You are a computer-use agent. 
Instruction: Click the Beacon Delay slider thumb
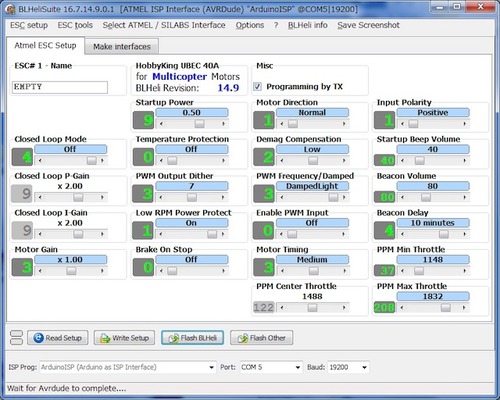tap(444, 234)
